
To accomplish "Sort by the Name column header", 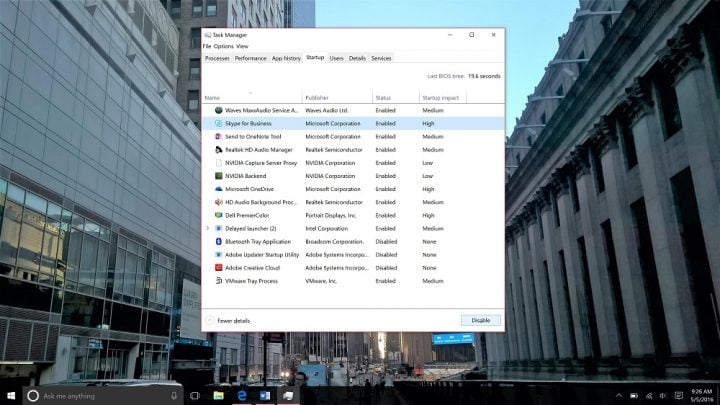I will point(252,97).
